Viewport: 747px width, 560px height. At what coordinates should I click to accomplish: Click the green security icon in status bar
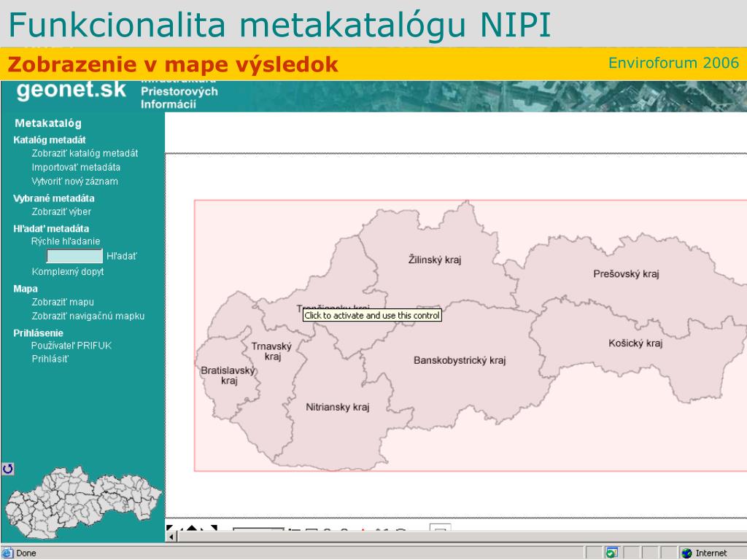coord(611,553)
